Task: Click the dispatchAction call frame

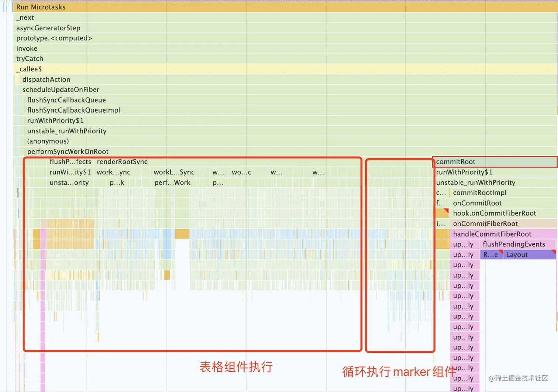Action: [x=288, y=79]
